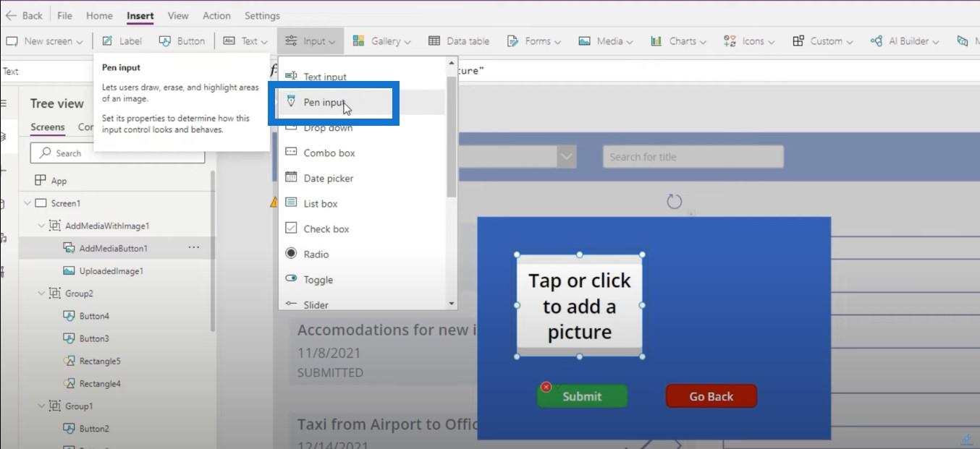980x449 pixels.
Task: Click the Date picker calendar icon
Action: [x=291, y=177]
